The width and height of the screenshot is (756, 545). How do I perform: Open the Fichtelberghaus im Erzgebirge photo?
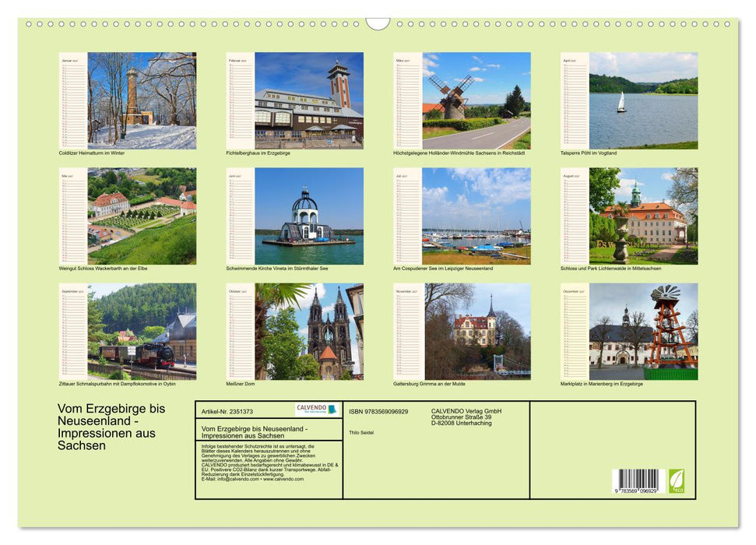[309, 100]
